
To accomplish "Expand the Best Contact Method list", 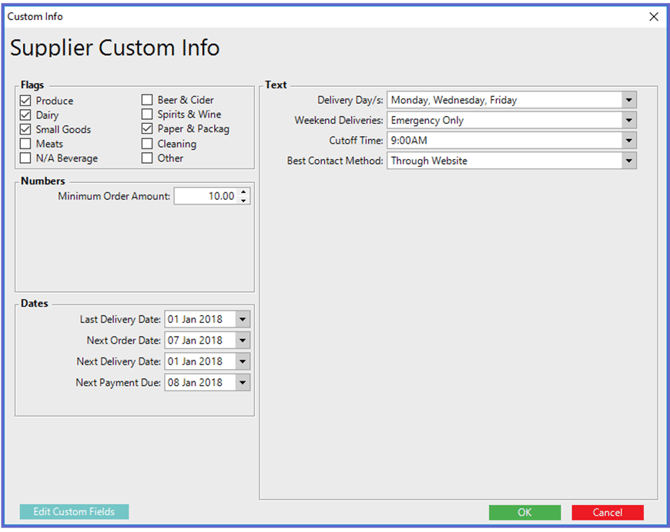I will (628, 161).
